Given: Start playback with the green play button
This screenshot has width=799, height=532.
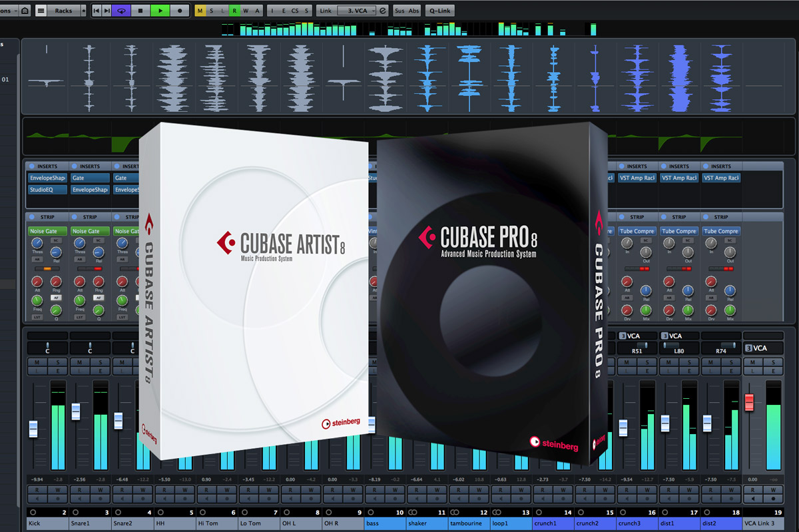Looking at the screenshot, I should [160, 11].
